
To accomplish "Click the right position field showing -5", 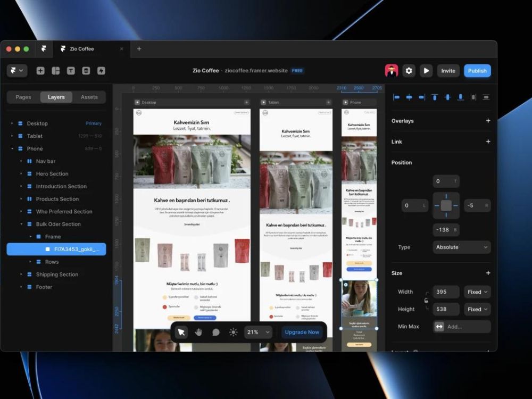I will pos(477,205).
